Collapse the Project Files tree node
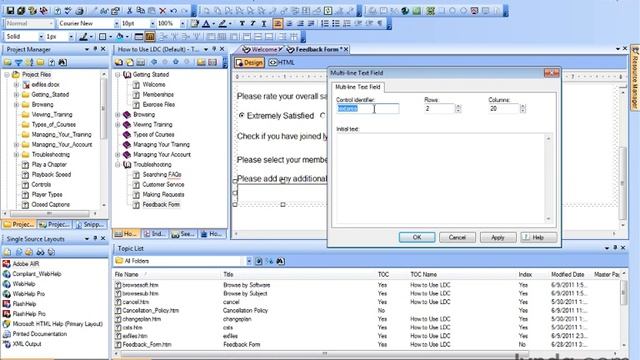This screenshot has height=360, width=640. pyautogui.click(x=7, y=75)
